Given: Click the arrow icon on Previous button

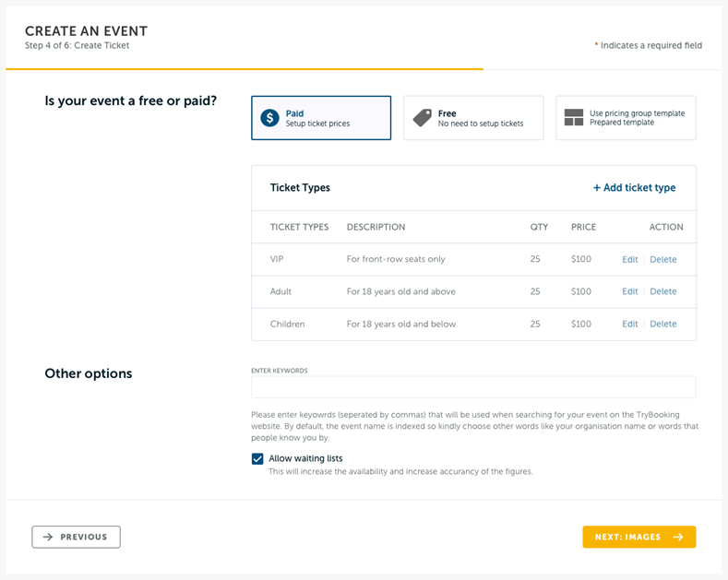Looking at the screenshot, I should click(x=48, y=537).
